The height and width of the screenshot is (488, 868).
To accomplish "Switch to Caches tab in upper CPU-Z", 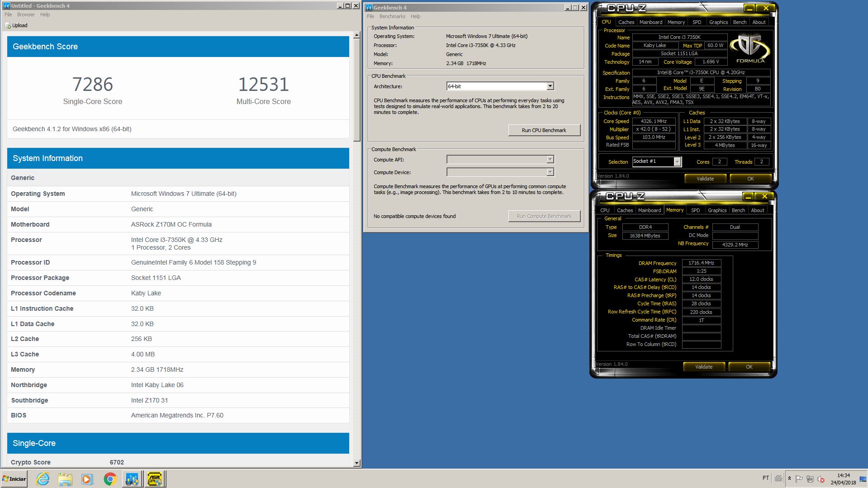I will pyautogui.click(x=626, y=22).
